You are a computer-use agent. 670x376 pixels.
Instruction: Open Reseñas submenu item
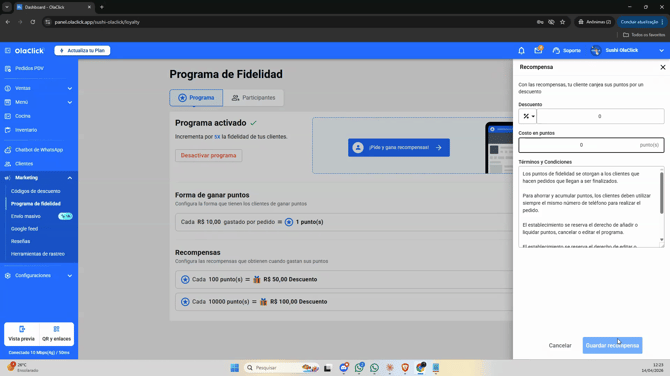pos(21,241)
